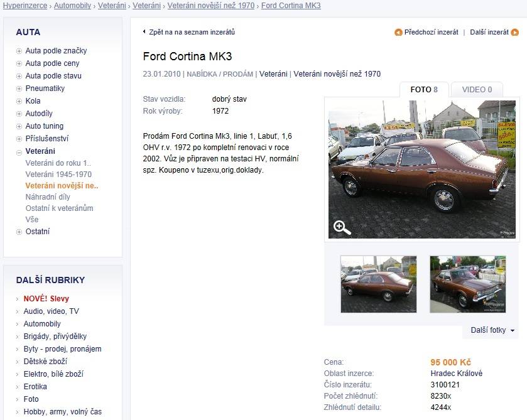This screenshot has width=527, height=420.
Task: Open the 'Hyperinzerce' breadcrumb link
Action: point(26,6)
